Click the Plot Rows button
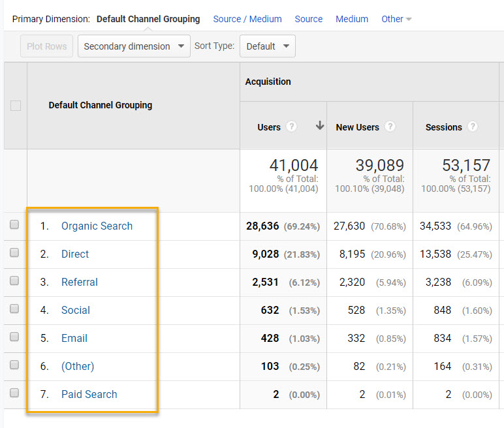Image resolution: width=504 pixels, height=428 pixels. pyautogui.click(x=46, y=46)
